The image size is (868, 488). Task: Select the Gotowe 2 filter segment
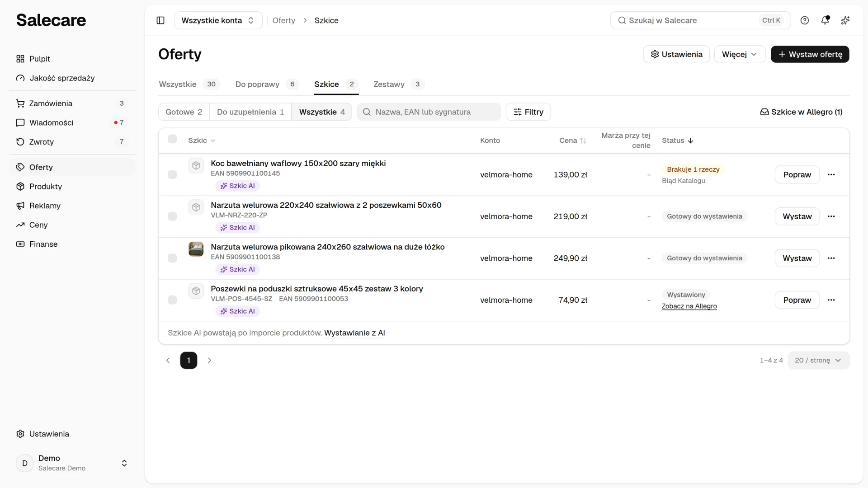click(184, 112)
